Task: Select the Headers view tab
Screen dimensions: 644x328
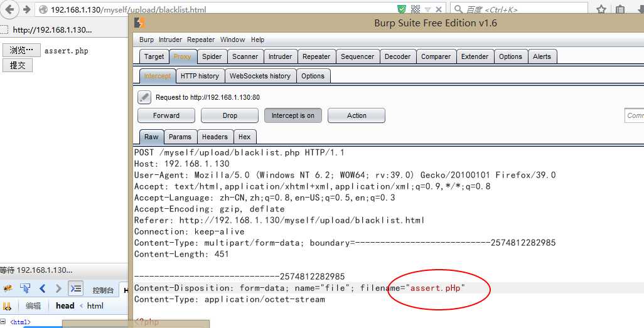Action: point(215,137)
